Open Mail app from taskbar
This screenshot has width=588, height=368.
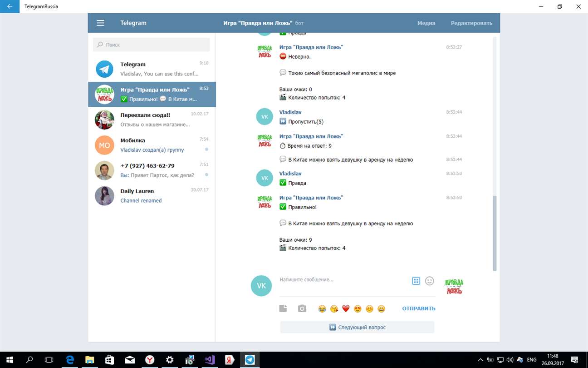[x=130, y=360]
